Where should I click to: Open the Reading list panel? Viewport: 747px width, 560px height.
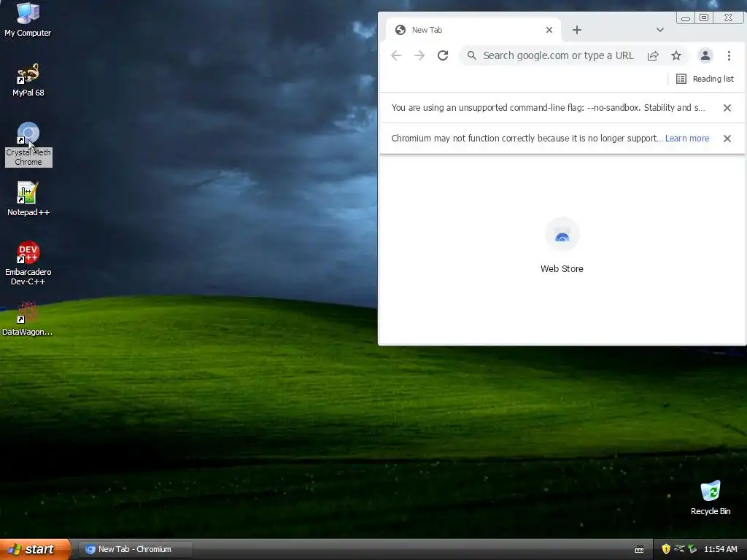[705, 79]
